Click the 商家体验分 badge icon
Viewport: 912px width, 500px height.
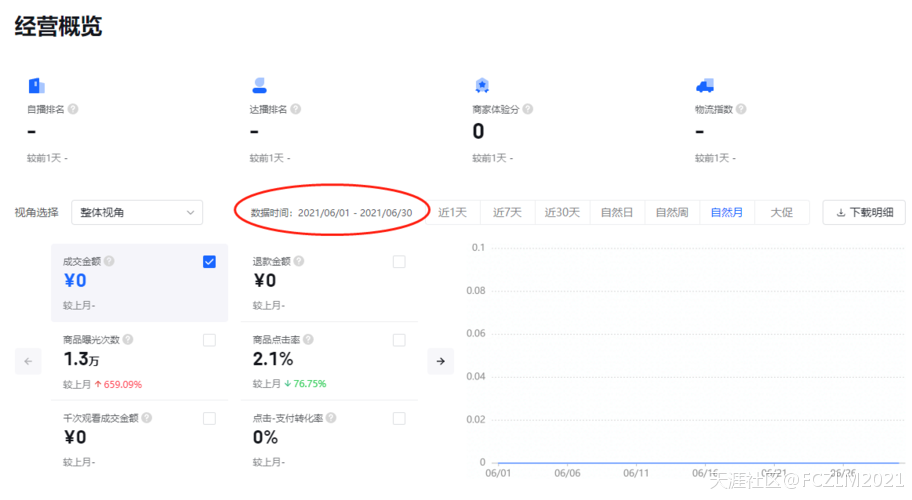(482, 86)
